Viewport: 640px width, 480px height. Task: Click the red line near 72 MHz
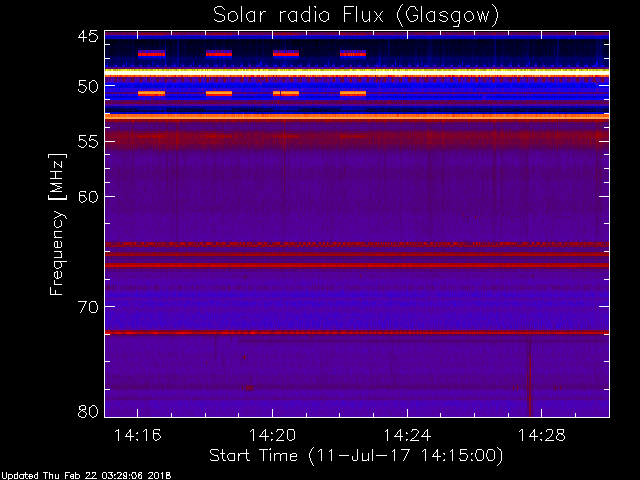357,333
